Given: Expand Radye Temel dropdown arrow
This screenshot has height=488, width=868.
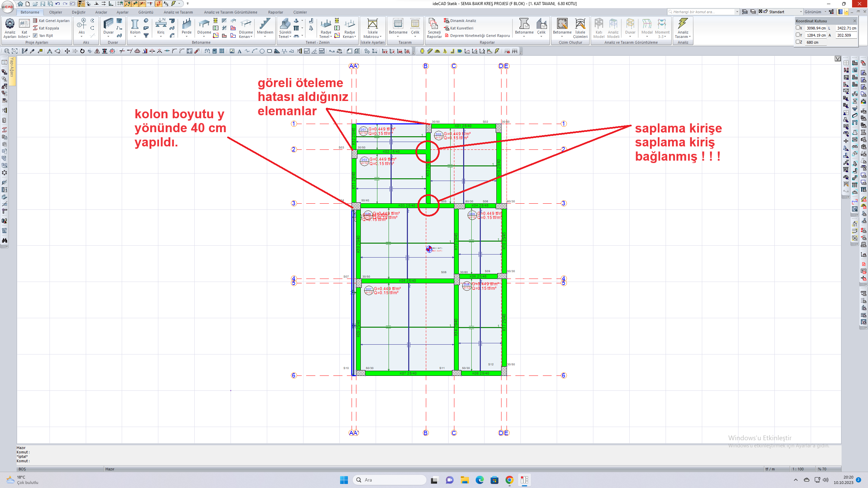Looking at the screenshot, I should pyautogui.click(x=331, y=37).
